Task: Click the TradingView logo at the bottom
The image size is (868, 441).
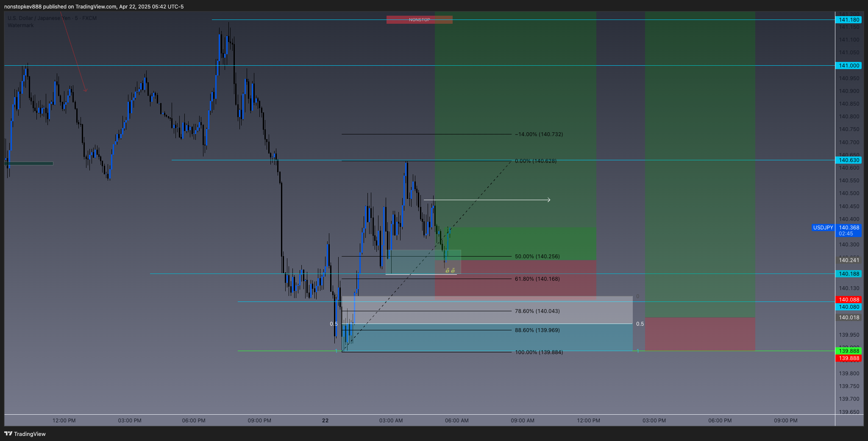Action: tap(25, 434)
